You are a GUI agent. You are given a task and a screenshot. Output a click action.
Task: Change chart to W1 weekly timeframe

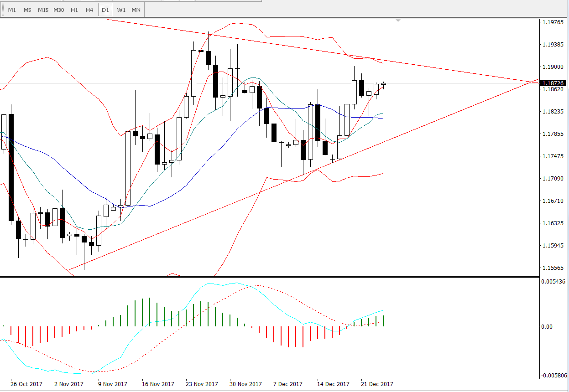121,10
